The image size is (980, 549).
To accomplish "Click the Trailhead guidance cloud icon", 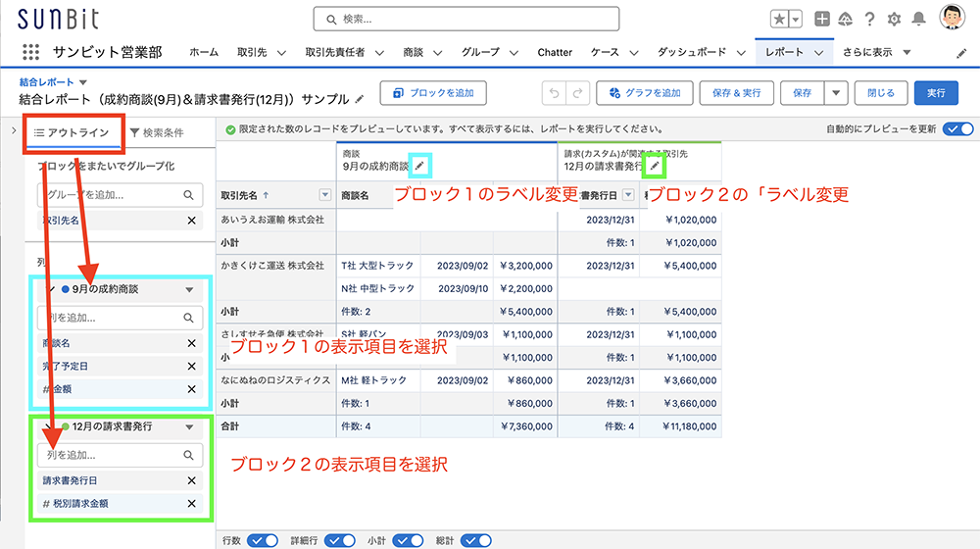I will click(x=846, y=20).
